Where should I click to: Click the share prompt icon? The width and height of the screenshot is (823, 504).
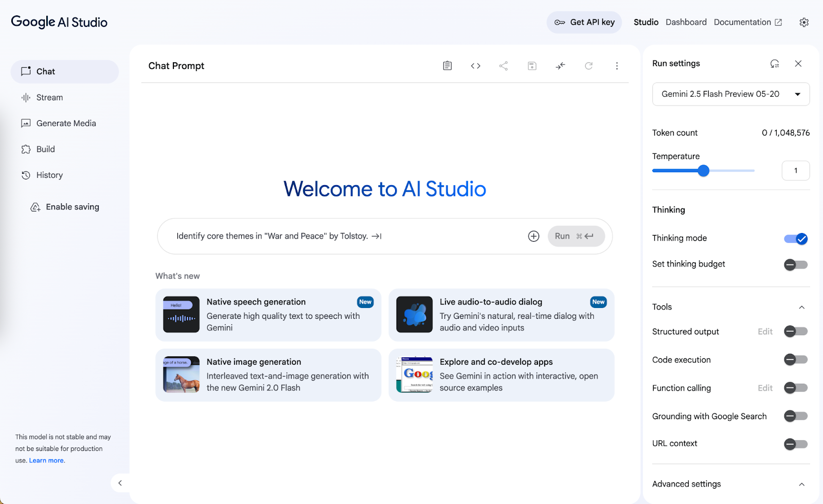[x=504, y=66]
